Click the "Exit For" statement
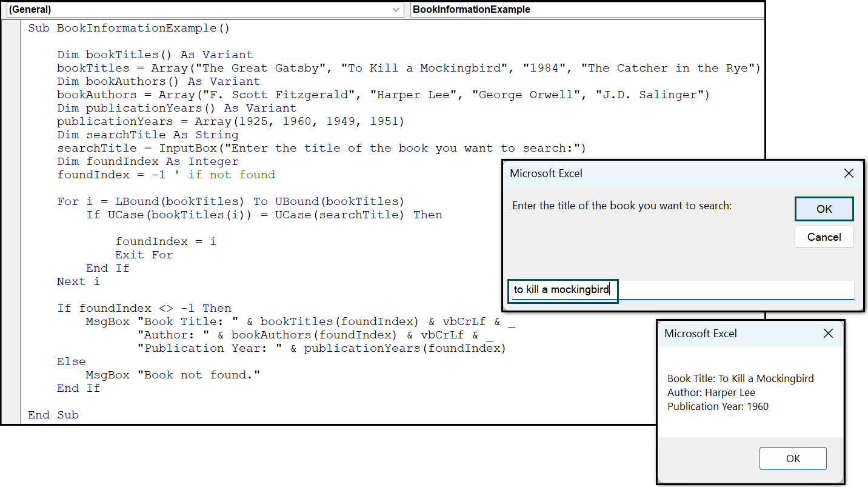 (144, 255)
